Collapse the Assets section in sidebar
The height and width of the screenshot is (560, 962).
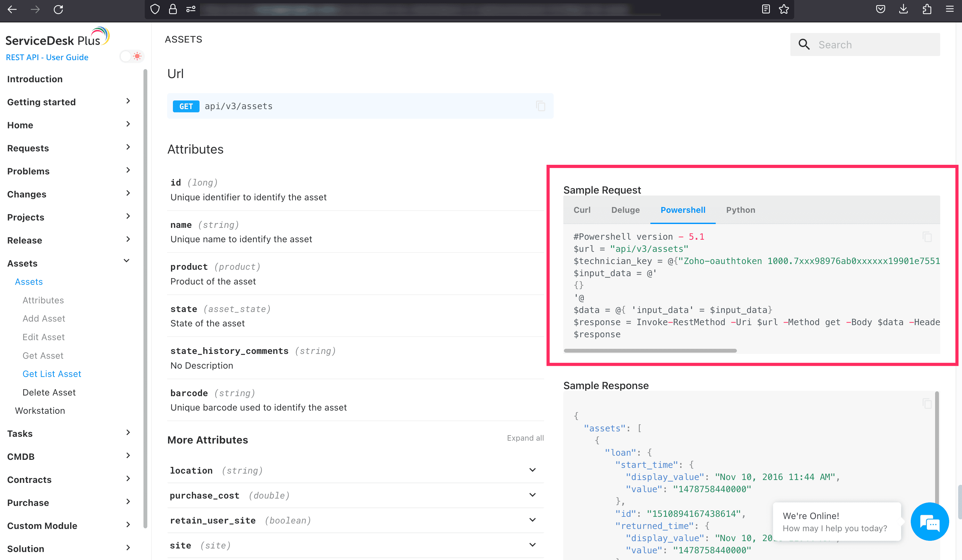pyautogui.click(x=127, y=261)
